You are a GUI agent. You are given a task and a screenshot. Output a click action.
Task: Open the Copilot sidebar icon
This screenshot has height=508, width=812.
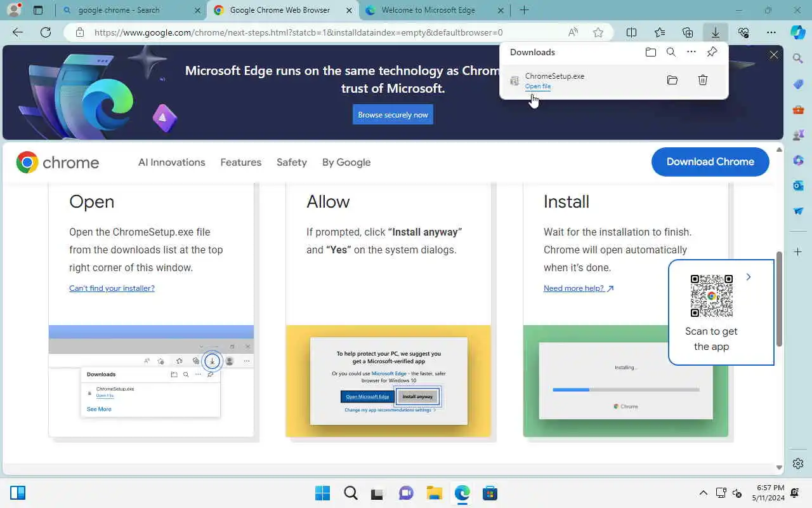[x=798, y=32]
